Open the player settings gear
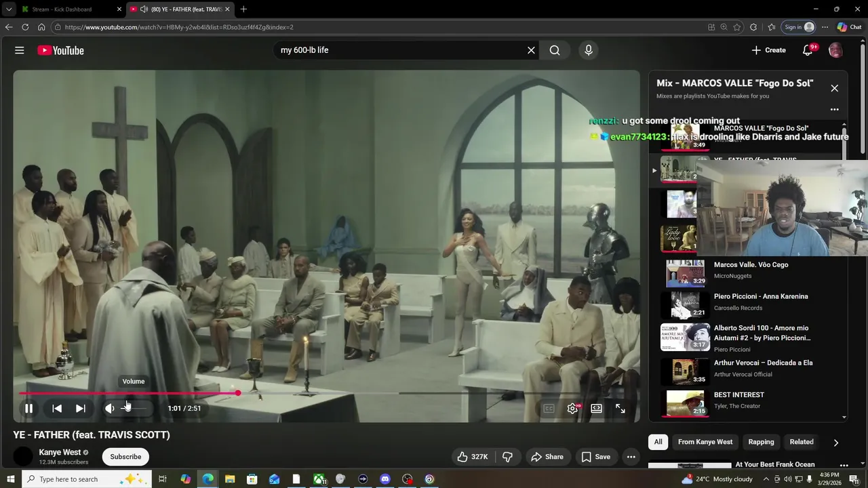868x488 pixels. point(573,408)
